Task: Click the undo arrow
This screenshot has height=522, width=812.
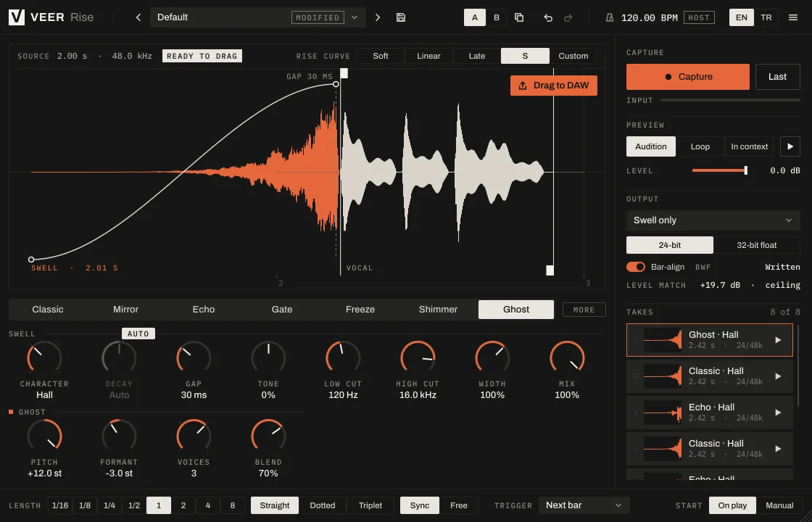Action: [x=548, y=17]
